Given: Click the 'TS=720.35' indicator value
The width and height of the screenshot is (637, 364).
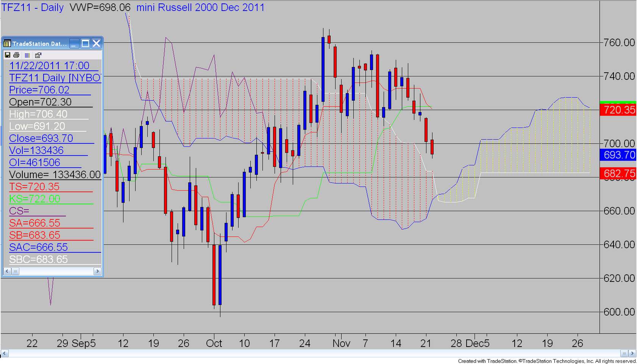Looking at the screenshot, I should click(x=34, y=187).
